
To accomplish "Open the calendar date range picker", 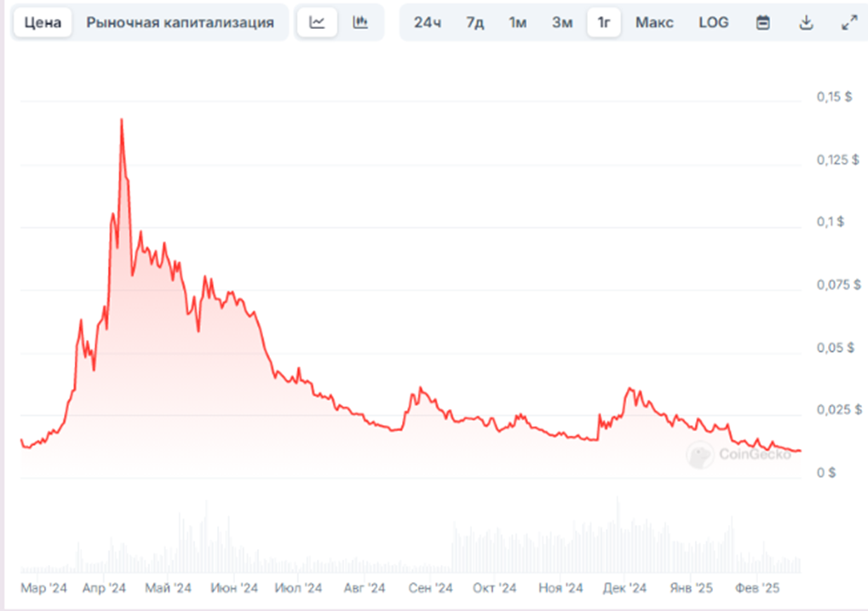I will click(x=763, y=23).
